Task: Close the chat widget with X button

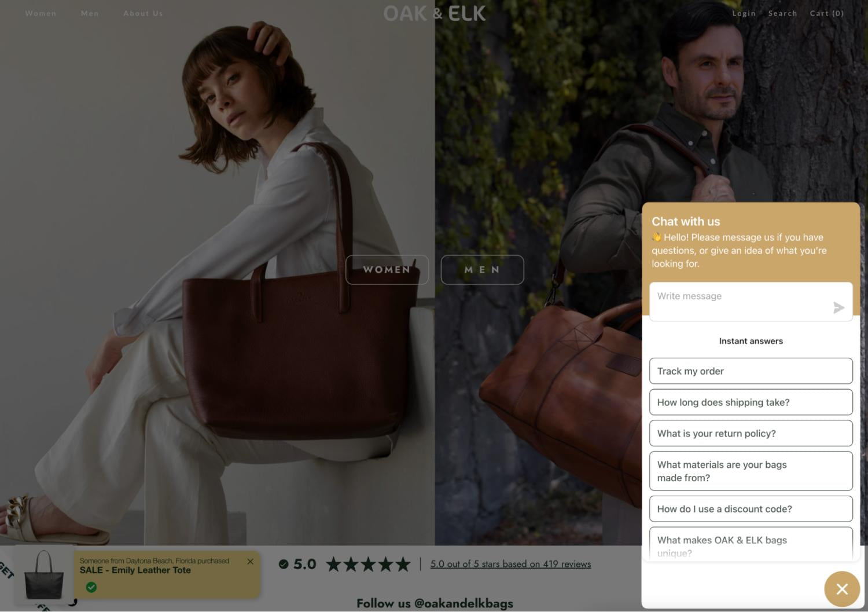Action: coord(842,589)
